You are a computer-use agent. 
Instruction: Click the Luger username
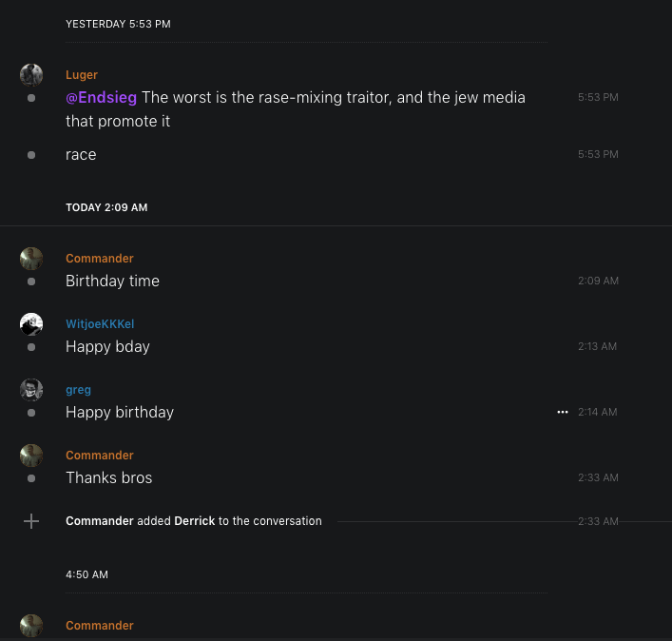(82, 75)
